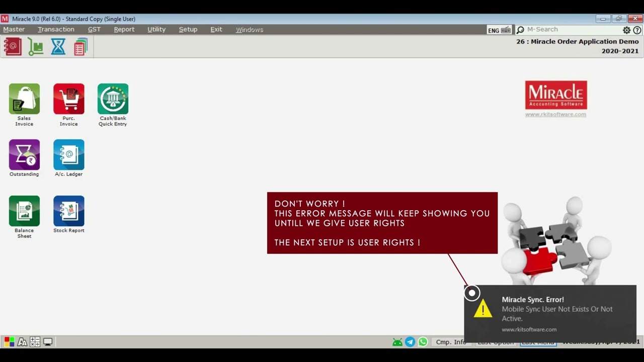Click the green cart toolbar icon
The height and width of the screenshot is (362, 644).
click(35, 47)
